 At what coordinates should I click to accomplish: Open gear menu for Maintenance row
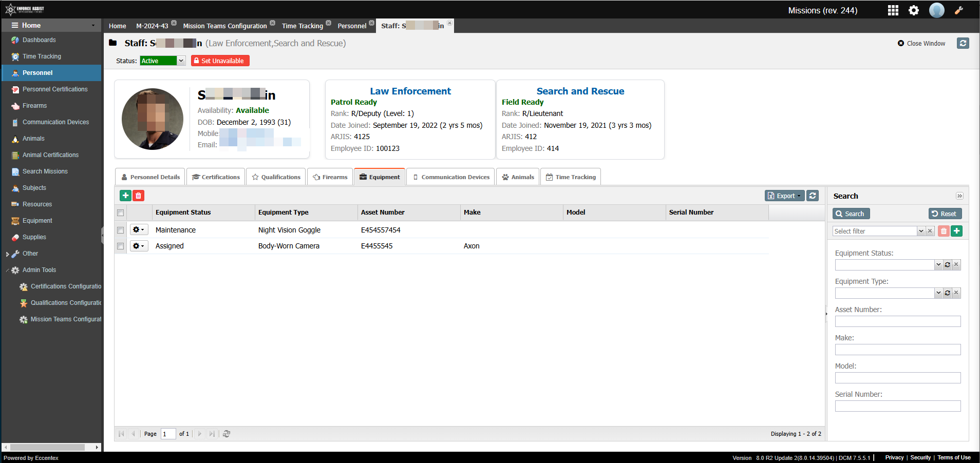click(x=138, y=230)
